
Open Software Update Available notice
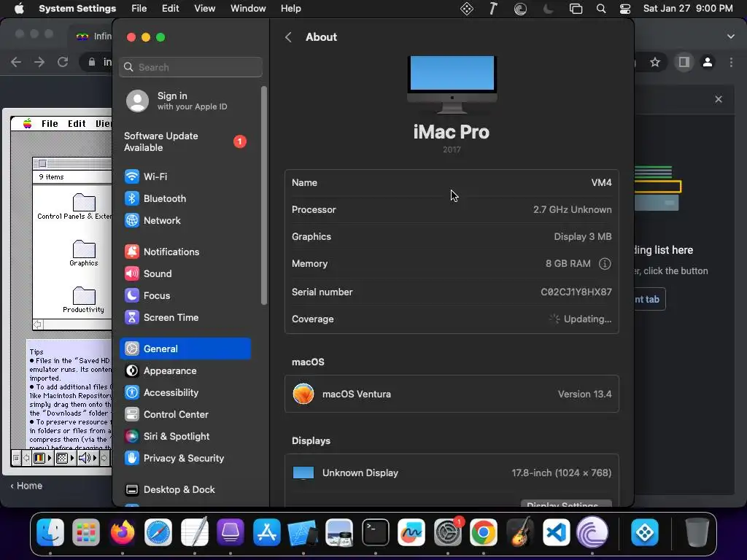click(185, 142)
